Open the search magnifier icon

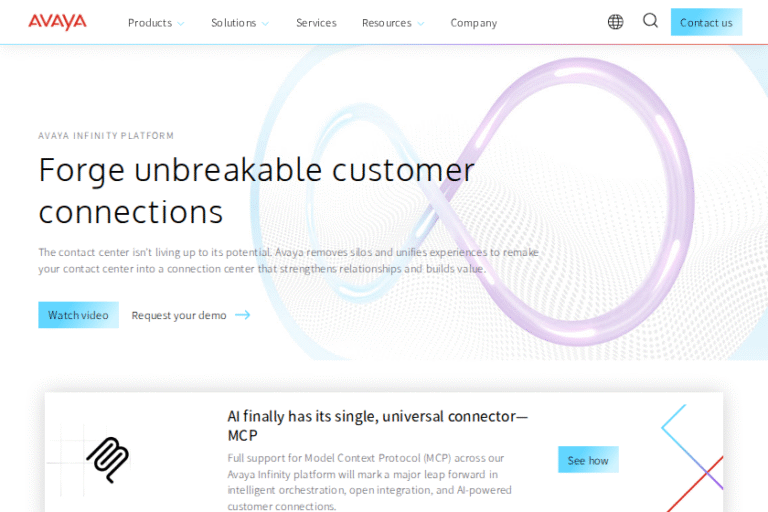click(650, 21)
